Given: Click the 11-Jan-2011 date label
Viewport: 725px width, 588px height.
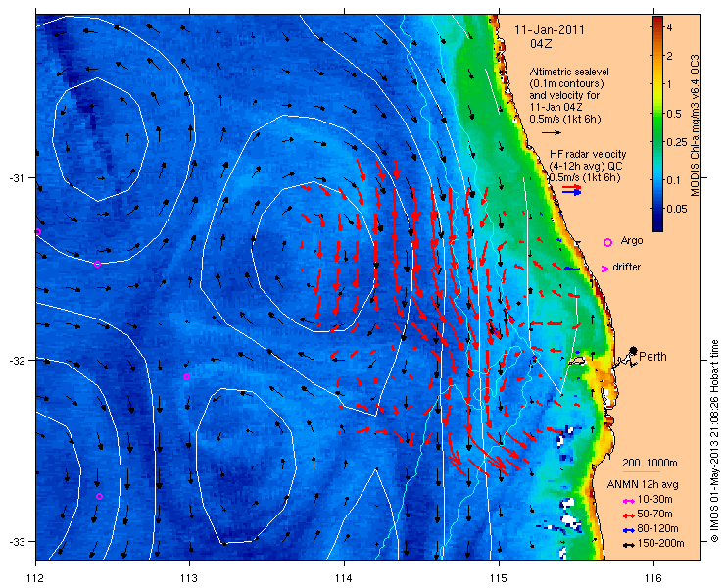Looking at the screenshot, I should tap(550, 30).
